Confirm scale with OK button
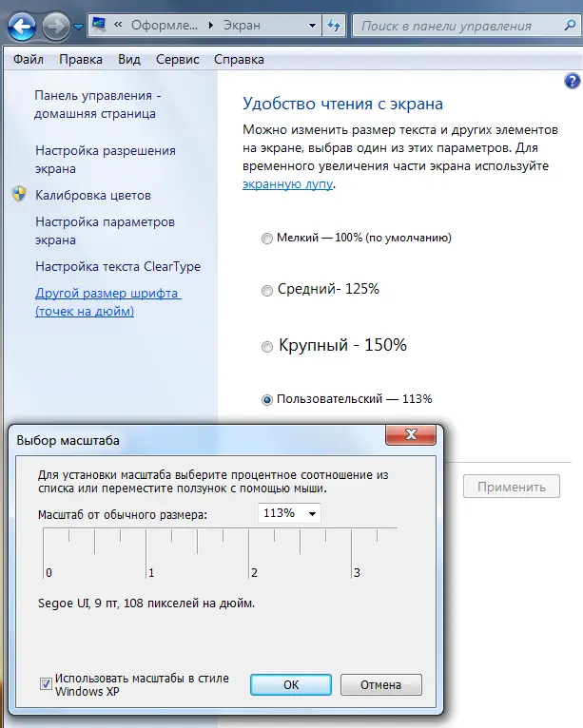583x728 pixels. (x=291, y=685)
